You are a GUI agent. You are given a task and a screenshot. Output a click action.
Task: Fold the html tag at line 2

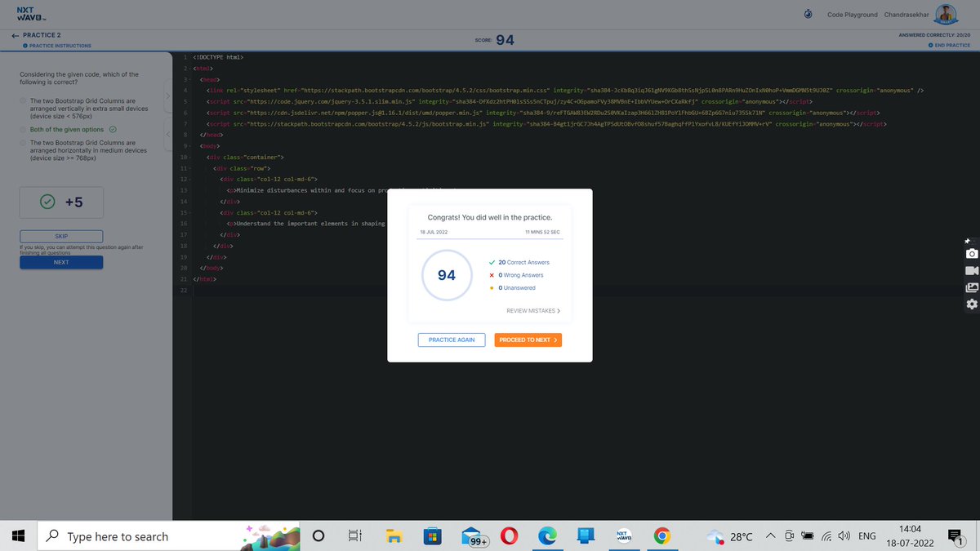[x=189, y=69]
